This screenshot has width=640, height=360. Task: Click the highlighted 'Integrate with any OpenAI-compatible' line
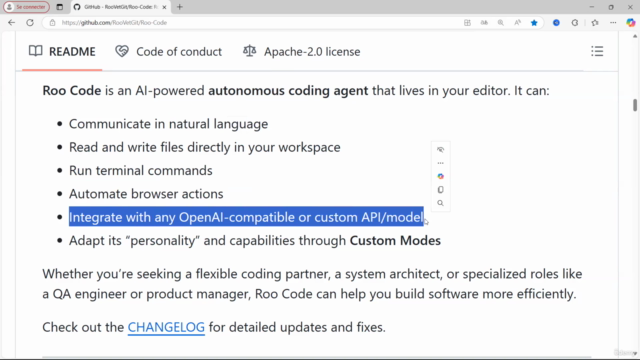[246, 217]
